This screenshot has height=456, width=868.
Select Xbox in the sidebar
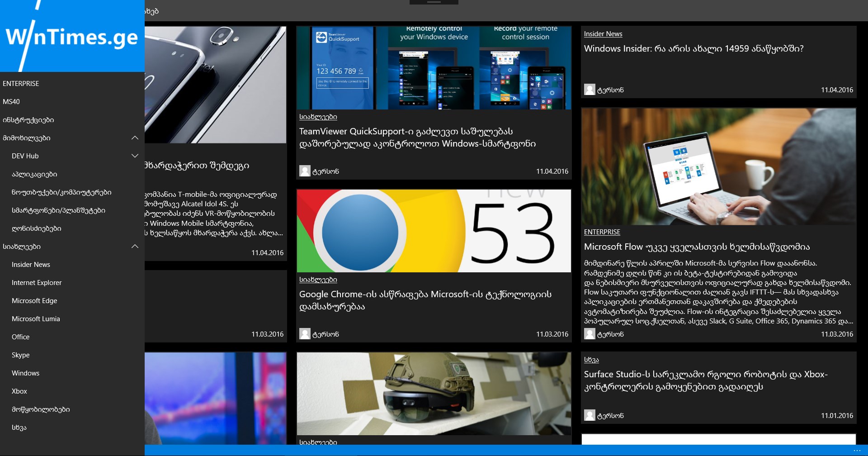(x=19, y=391)
